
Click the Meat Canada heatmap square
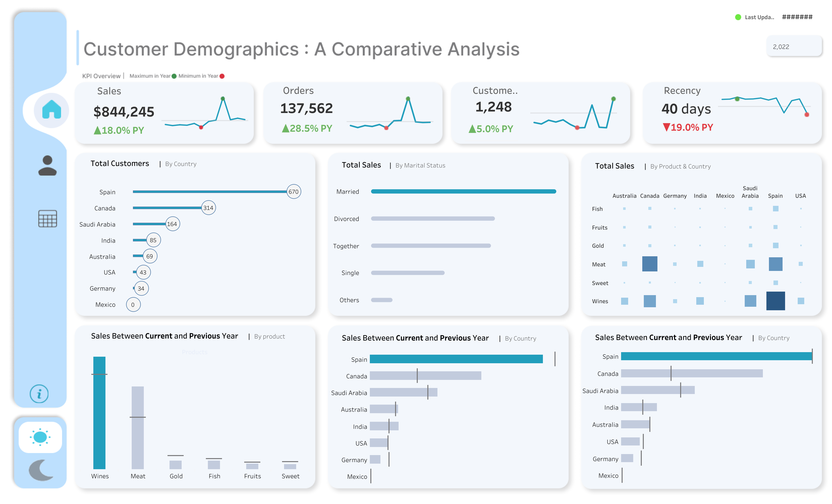coord(649,264)
